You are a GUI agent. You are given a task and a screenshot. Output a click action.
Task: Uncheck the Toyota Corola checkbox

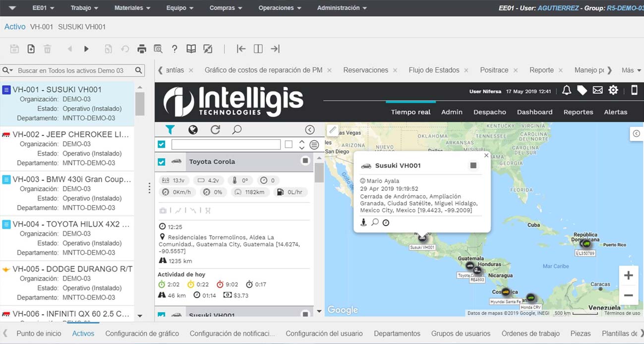click(161, 162)
